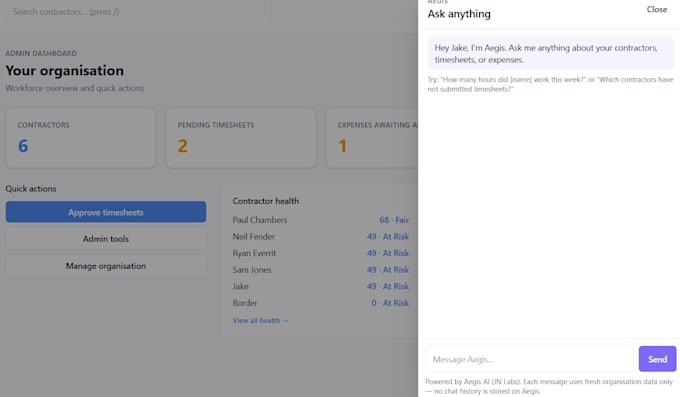Focus the Search contractors field
The image size is (680, 397).
point(138,12)
